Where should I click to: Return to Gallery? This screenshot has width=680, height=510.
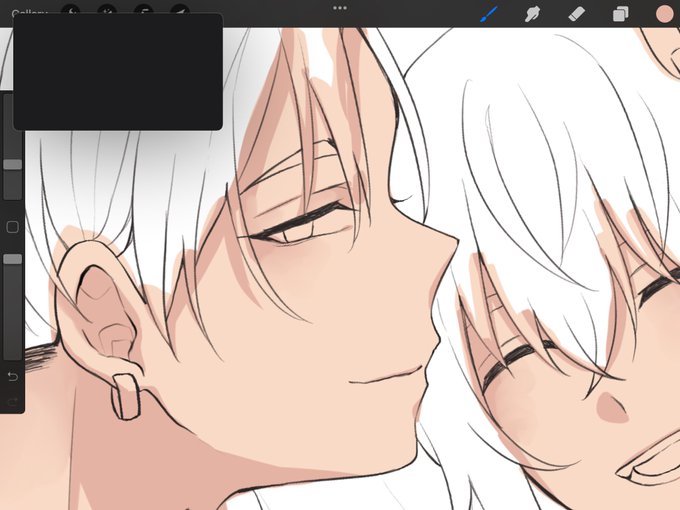(29, 13)
